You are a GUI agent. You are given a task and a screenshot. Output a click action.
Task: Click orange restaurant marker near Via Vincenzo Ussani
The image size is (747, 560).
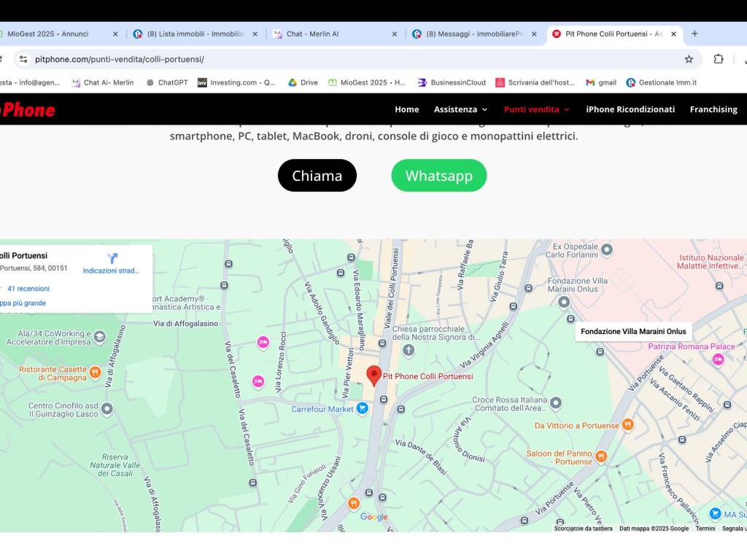(353, 503)
